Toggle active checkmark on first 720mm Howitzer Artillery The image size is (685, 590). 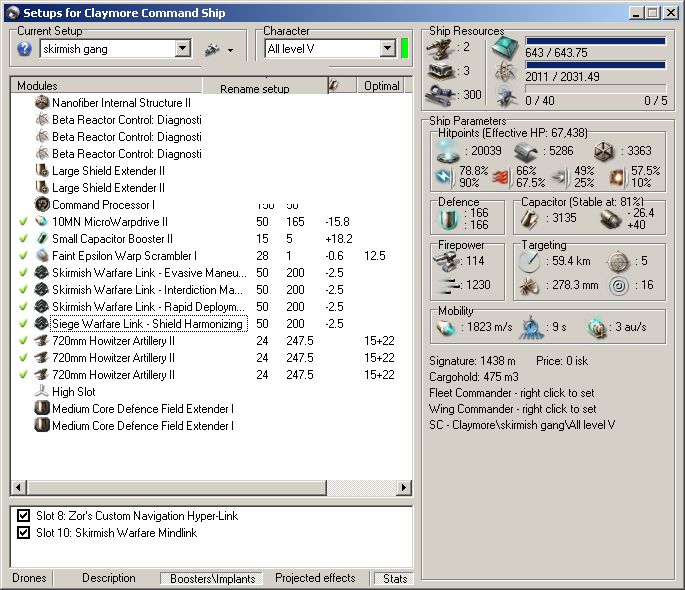coord(24,341)
